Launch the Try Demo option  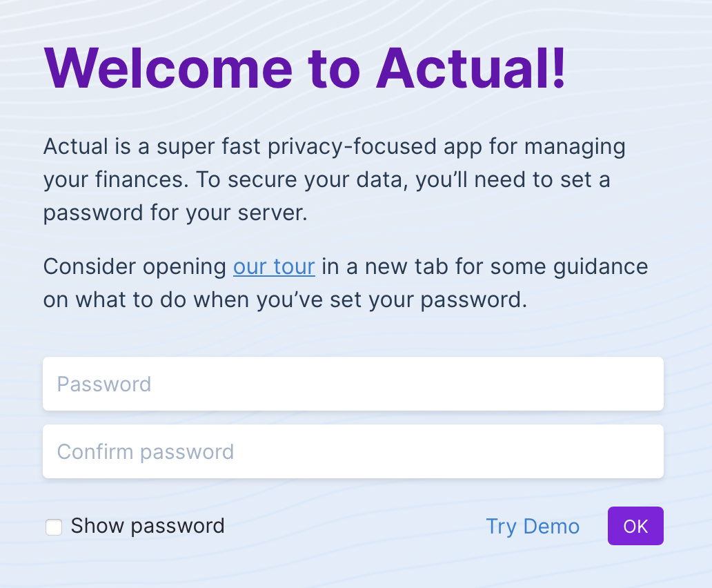(533, 526)
